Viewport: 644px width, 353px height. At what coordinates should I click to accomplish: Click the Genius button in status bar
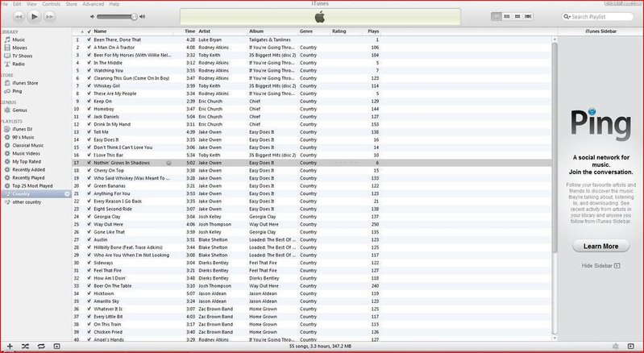pyautogui.click(x=615, y=347)
